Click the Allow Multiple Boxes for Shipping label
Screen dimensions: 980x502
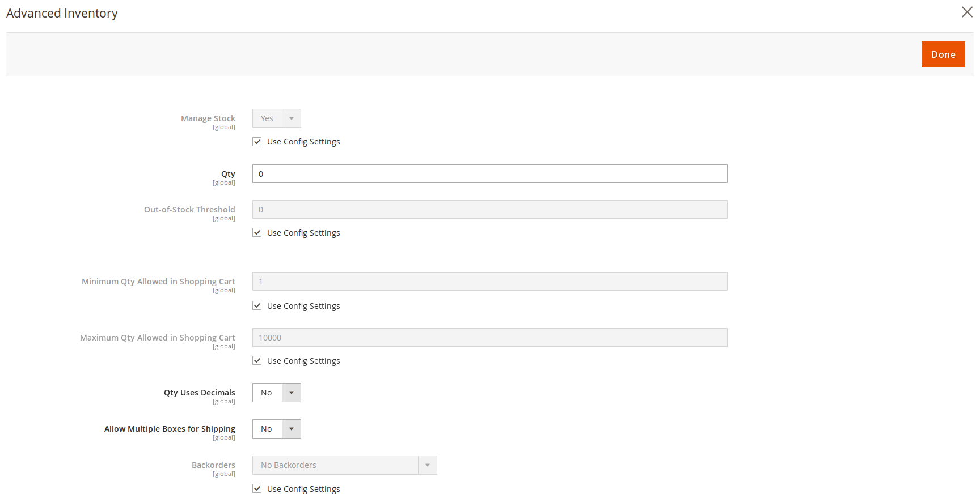point(170,429)
